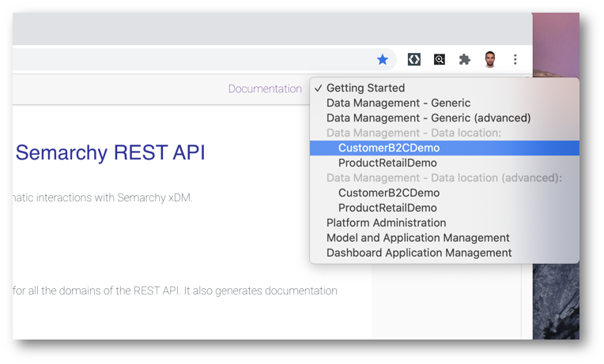Open the Chrome three-dot menu
The height and width of the screenshot is (364, 604).
click(515, 59)
